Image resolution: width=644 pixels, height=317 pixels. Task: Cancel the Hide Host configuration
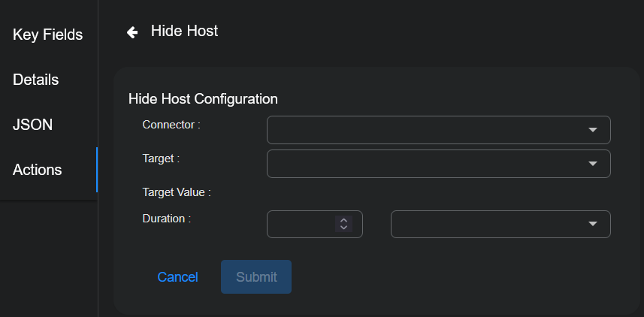177,277
